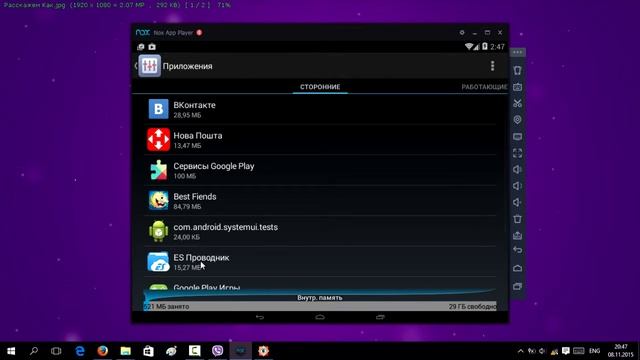Image resolution: width=640 pixels, height=360 pixels.
Task: Click the screen-shaped icon under the location pin
Action: [518, 136]
